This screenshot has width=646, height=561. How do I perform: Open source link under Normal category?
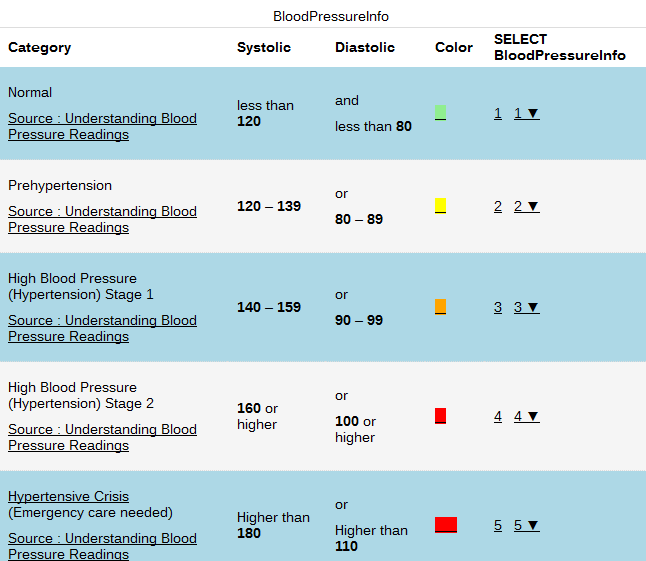102,126
